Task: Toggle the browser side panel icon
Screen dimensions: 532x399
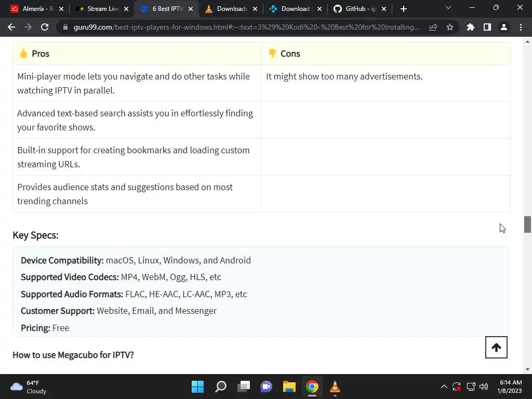Action: (487, 27)
